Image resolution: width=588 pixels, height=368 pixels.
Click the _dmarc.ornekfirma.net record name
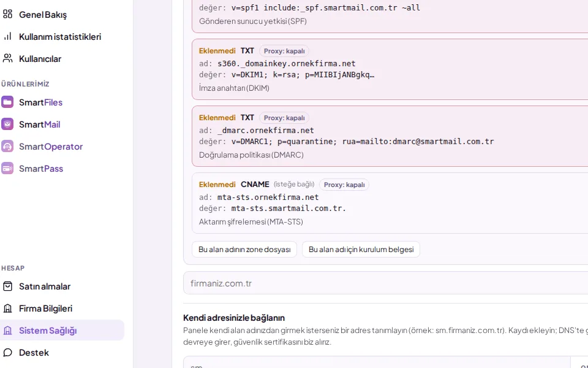[266, 130]
